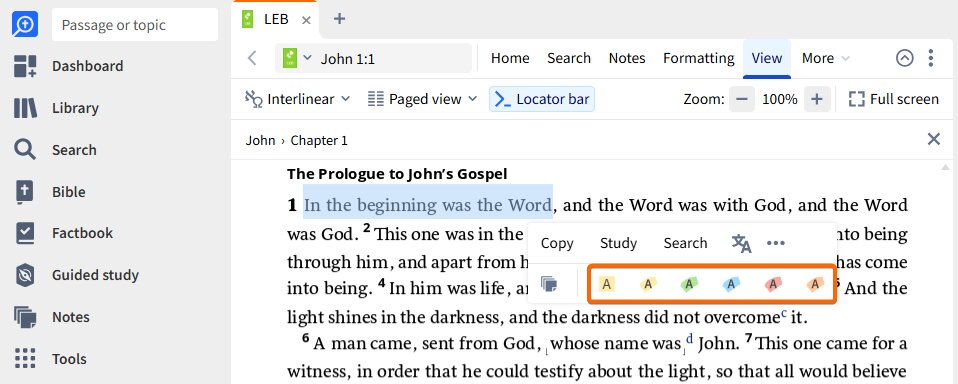958x384 pixels.
Task: Click the translate icon in selection popup
Action: pyautogui.click(x=742, y=244)
